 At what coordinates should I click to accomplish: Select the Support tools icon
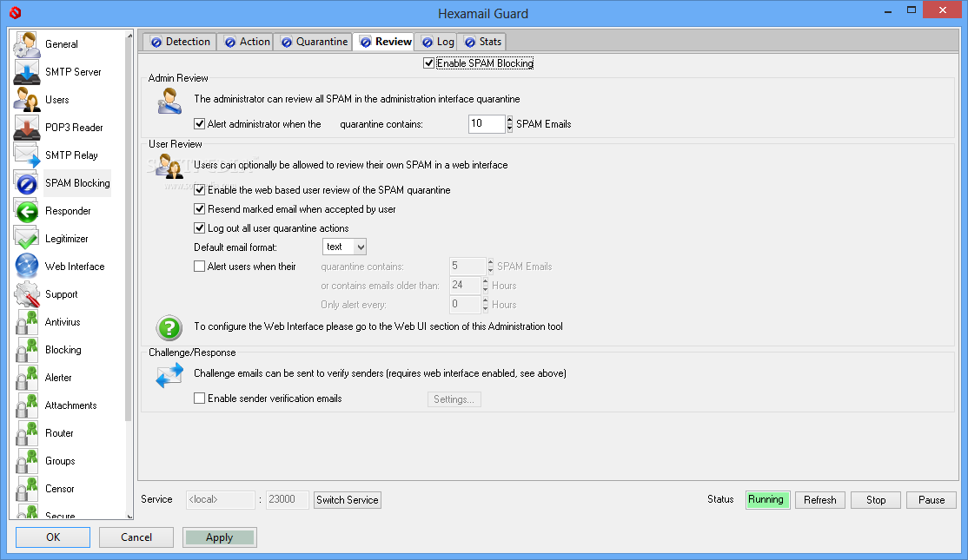pos(27,294)
